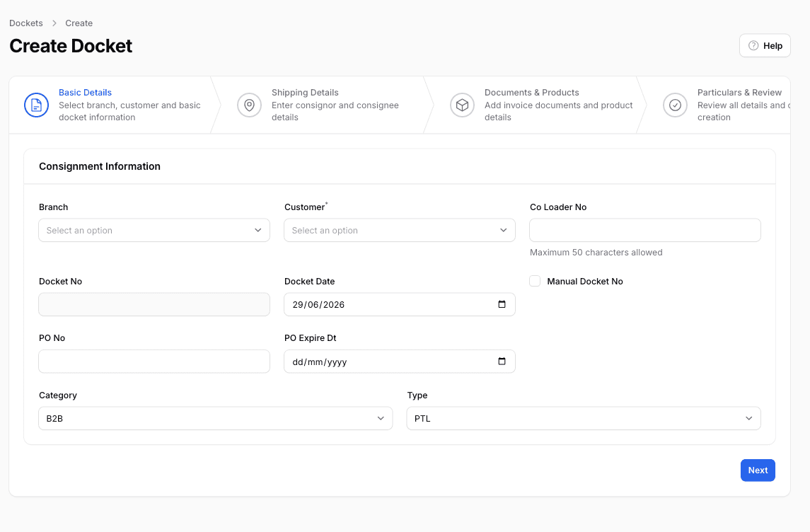Open the Customer dropdown

399,231
